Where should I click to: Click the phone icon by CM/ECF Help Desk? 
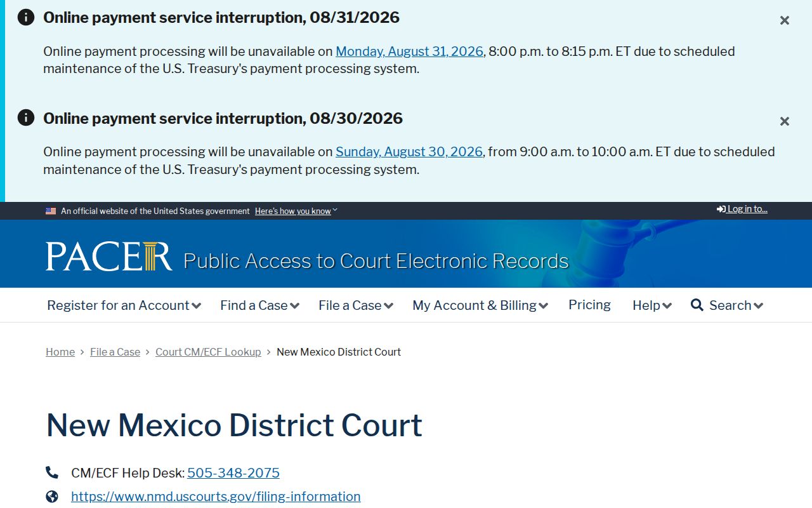52,472
